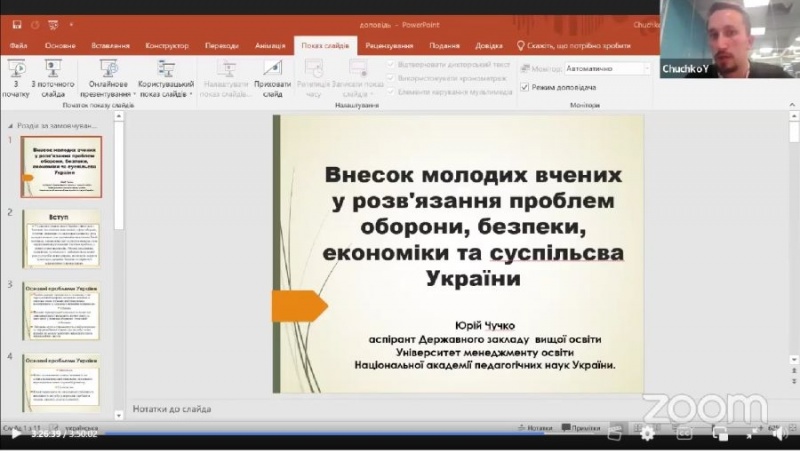Click the Comments button in status bar
The width and height of the screenshot is (800, 453).
(x=582, y=427)
